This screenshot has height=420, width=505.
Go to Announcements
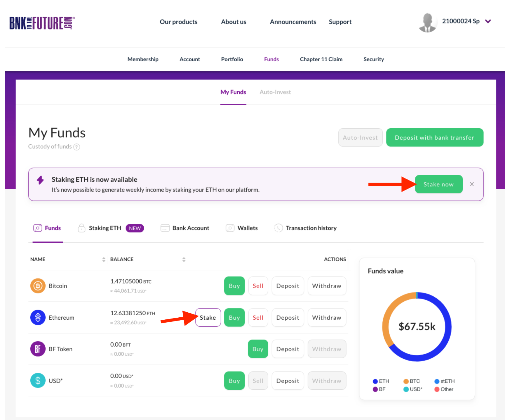(x=293, y=22)
